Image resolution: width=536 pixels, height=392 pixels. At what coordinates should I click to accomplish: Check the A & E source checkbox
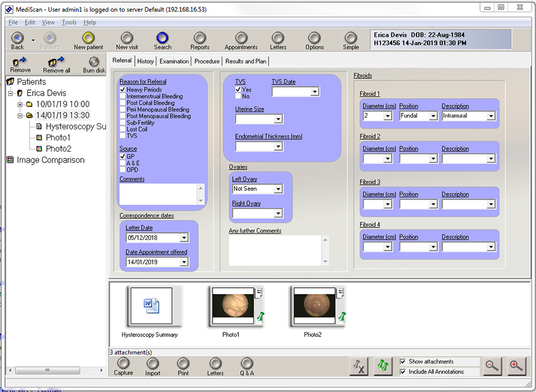123,163
